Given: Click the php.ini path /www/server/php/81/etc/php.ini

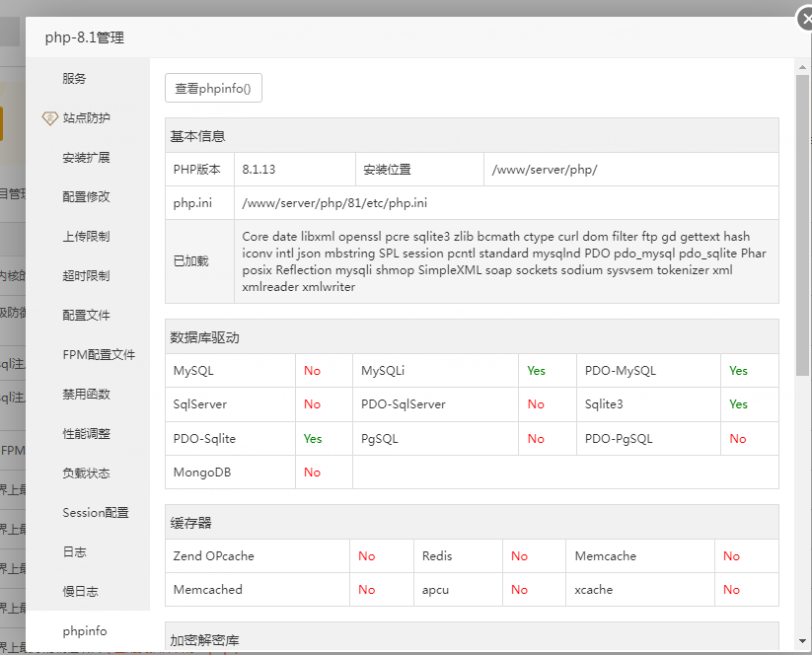Looking at the screenshot, I should (x=335, y=203).
